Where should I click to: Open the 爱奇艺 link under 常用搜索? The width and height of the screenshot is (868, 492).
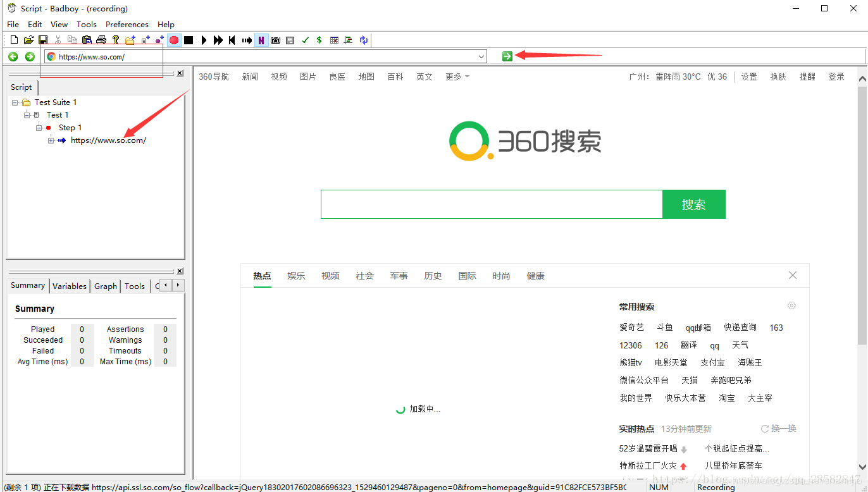pos(631,327)
